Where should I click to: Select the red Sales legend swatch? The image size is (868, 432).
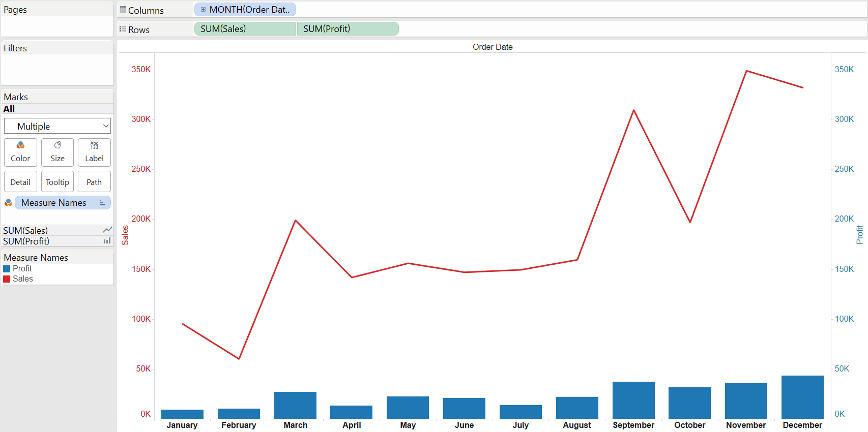coord(7,279)
